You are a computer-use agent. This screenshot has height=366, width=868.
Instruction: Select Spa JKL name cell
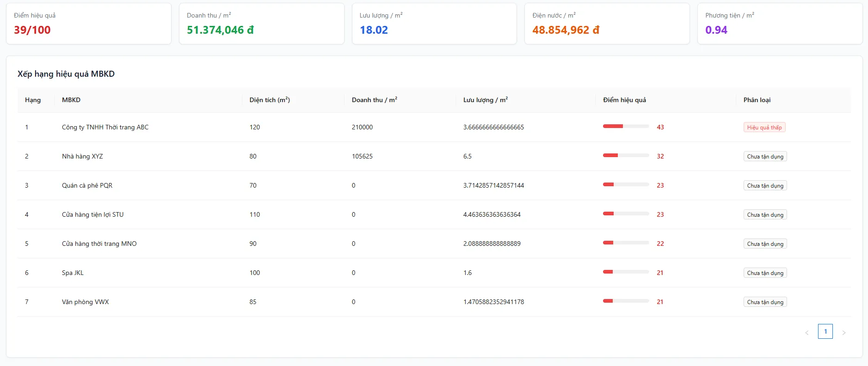pos(73,273)
